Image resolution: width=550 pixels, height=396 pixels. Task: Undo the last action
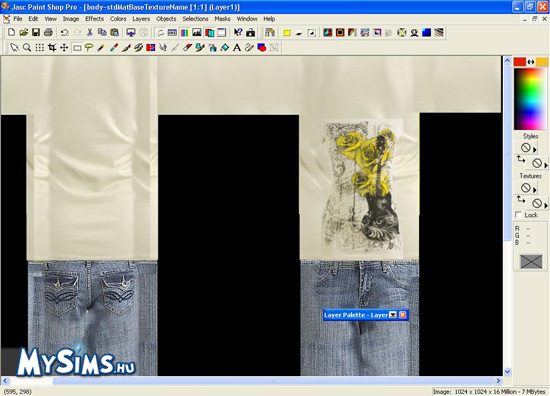[65, 33]
